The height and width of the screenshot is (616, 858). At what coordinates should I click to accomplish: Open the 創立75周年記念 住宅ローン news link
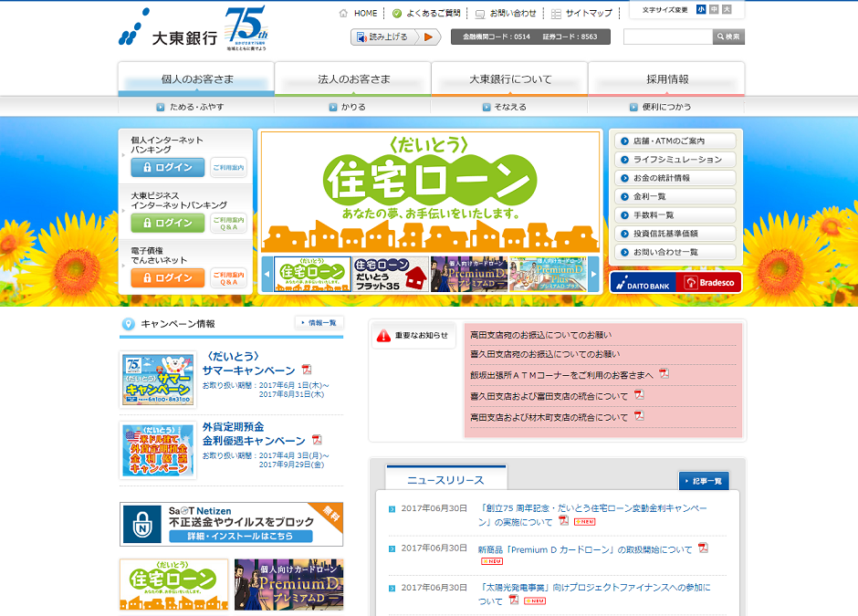coord(592,516)
